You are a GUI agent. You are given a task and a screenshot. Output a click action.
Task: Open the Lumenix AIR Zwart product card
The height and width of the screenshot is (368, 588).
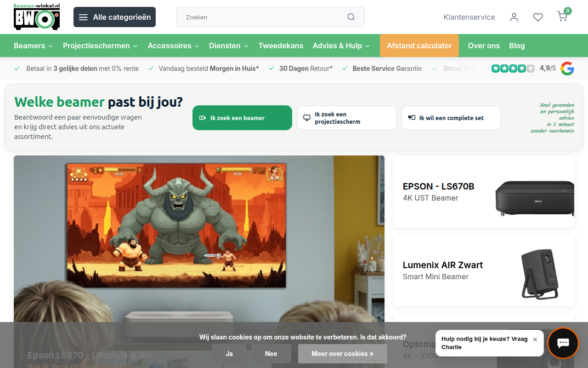coord(484,270)
